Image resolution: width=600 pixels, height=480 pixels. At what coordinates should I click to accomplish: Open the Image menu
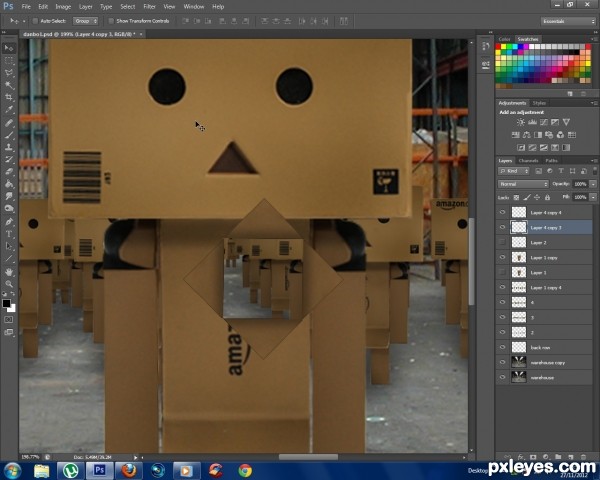coord(63,7)
